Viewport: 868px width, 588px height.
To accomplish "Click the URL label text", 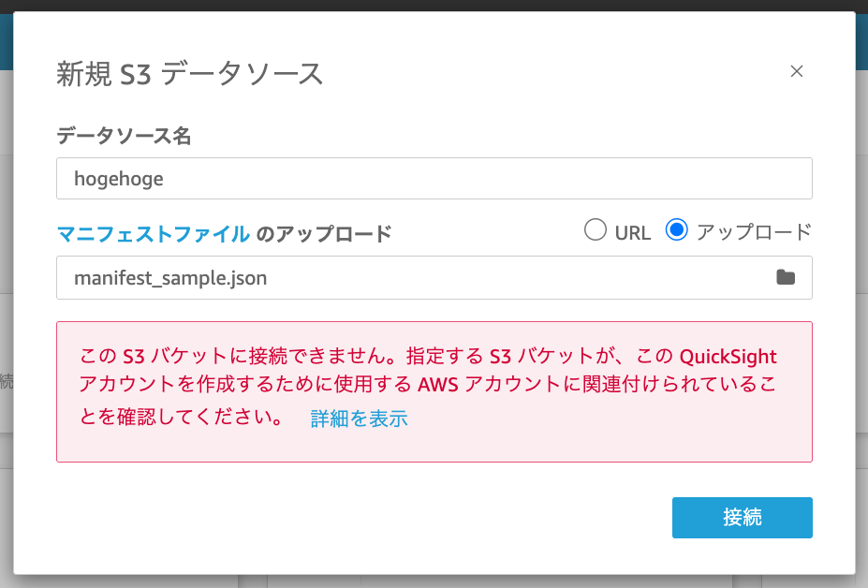I will pyautogui.click(x=633, y=233).
